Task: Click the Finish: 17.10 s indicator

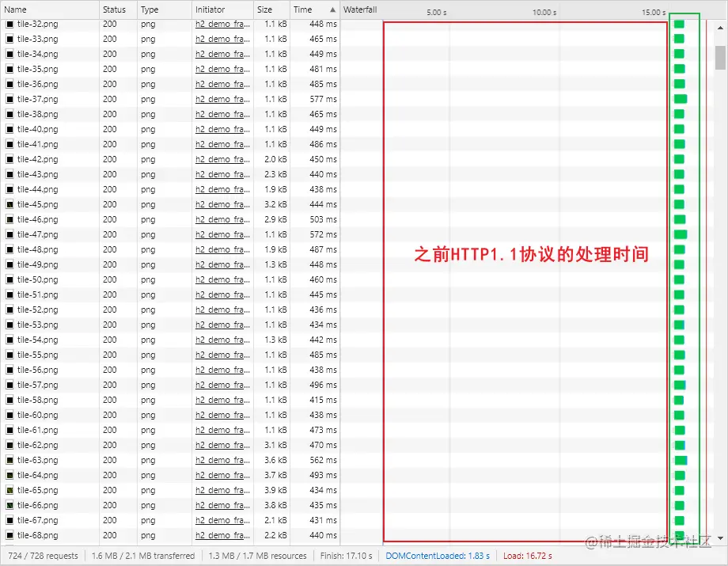Action: [x=347, y=555]
